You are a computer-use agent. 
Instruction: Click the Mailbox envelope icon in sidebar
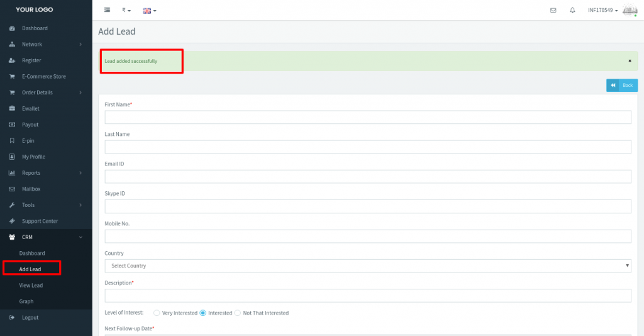[12, 189]
